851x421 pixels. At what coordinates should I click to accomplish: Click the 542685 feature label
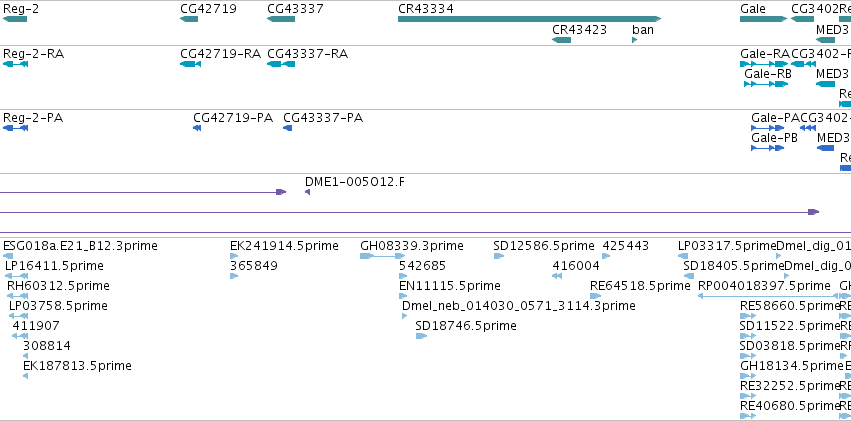tap(422, 266)
